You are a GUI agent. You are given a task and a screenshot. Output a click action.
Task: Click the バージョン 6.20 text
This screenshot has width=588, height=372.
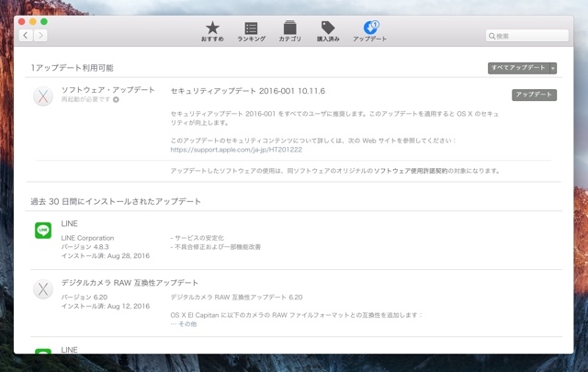click(85, 297)
